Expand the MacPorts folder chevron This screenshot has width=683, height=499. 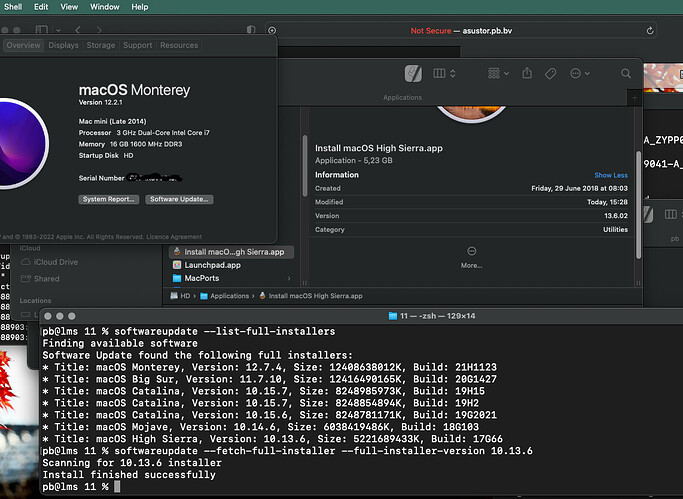point(289,278)
